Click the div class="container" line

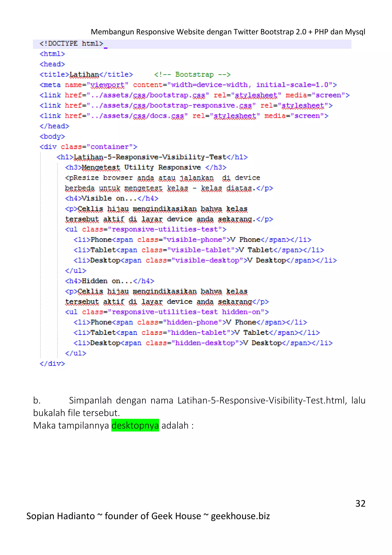[x=88, y=147]
